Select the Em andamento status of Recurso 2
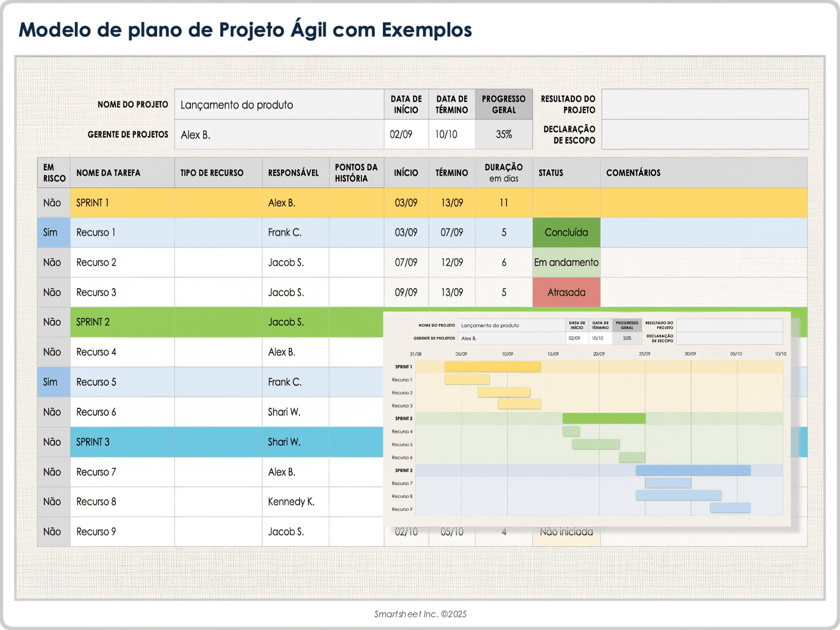The height and width of the screenshot is (630, 840). (x=566, y=262)
